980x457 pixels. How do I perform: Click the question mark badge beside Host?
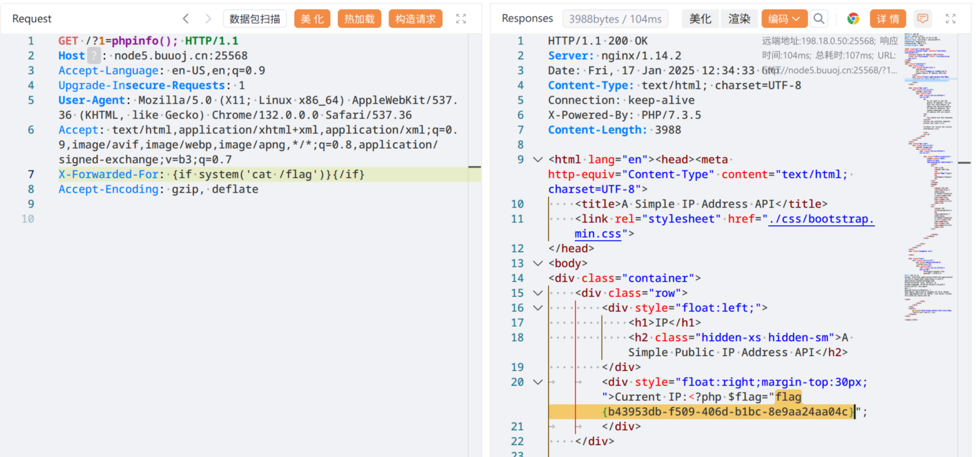(x=94, y=56)
